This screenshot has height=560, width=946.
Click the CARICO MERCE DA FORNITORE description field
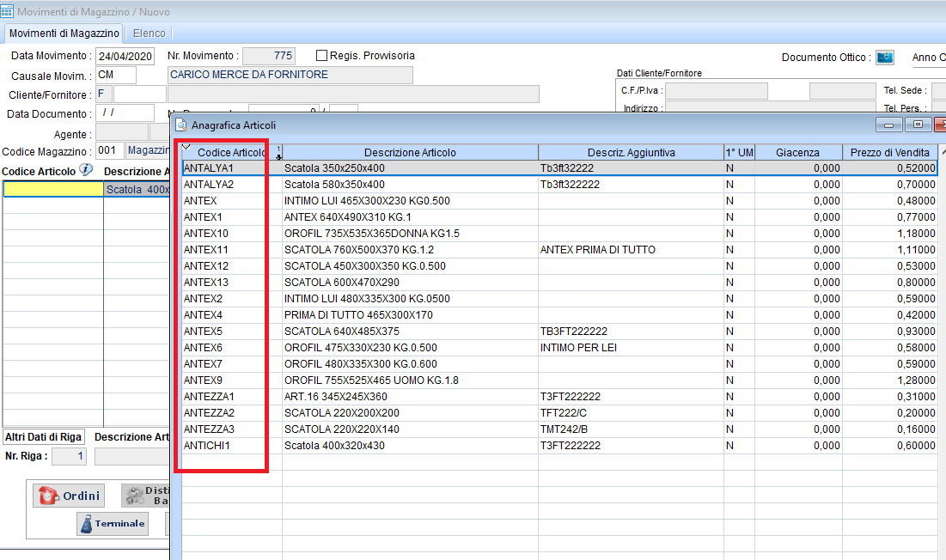click(290, 75)
